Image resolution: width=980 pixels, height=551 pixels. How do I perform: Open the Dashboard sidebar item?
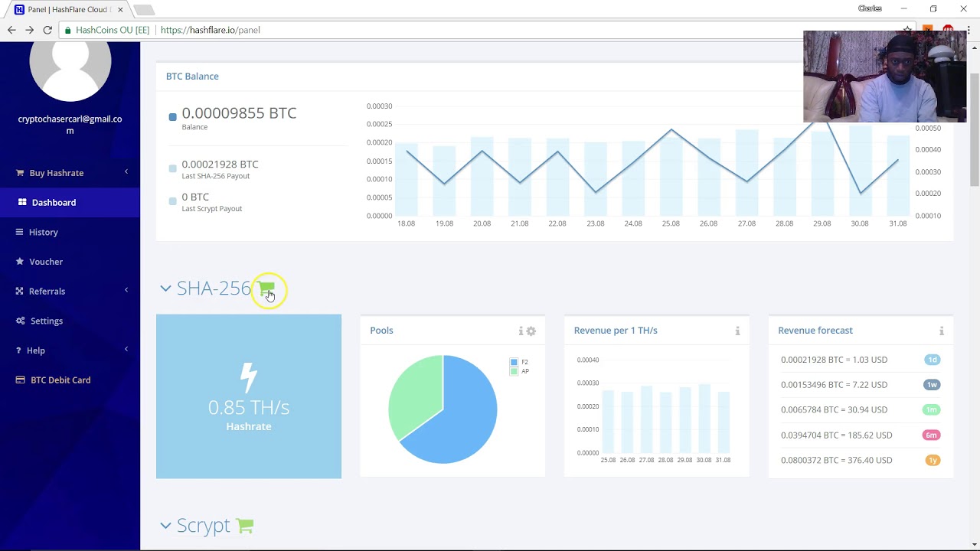(70, 203)
